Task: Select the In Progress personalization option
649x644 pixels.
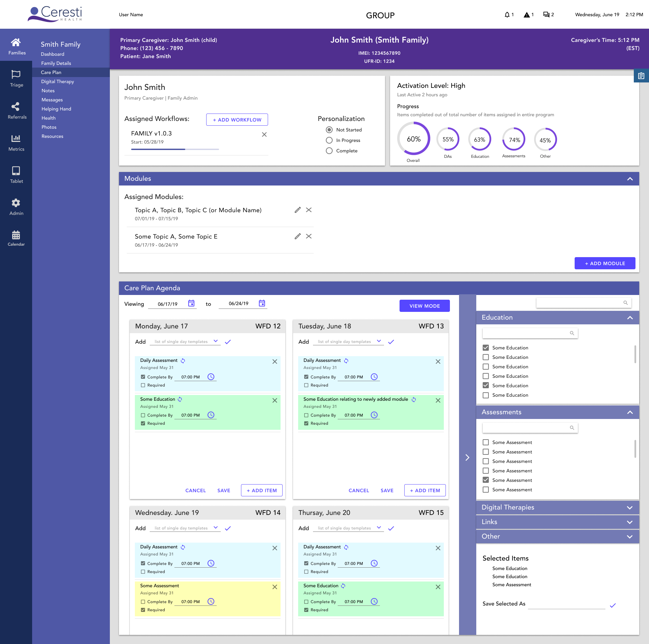Action: [x=329, y=140]
